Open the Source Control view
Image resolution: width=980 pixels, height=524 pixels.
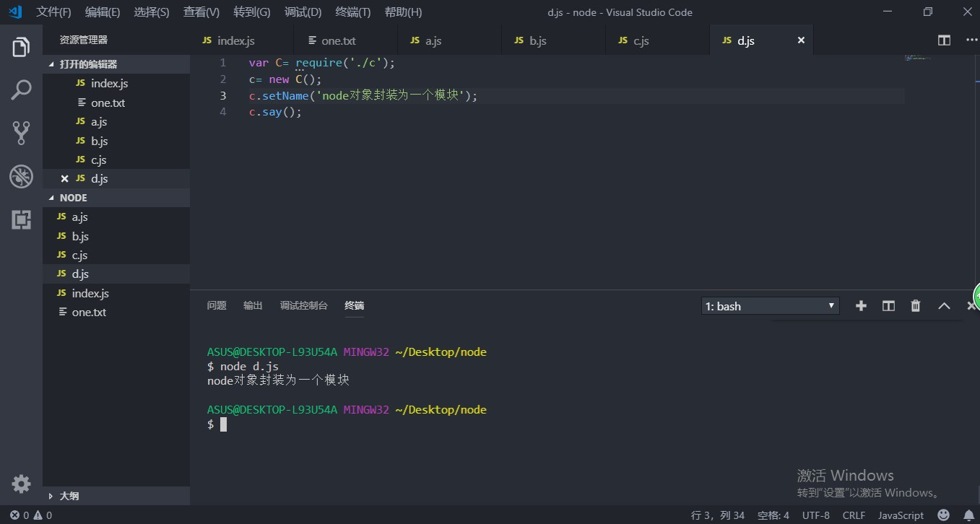tap(21, 133)
